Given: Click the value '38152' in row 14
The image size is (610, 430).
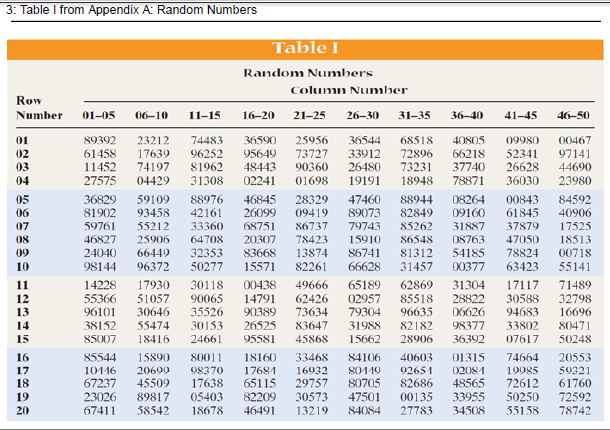Looking at the screenshot, I should point(100,326).
